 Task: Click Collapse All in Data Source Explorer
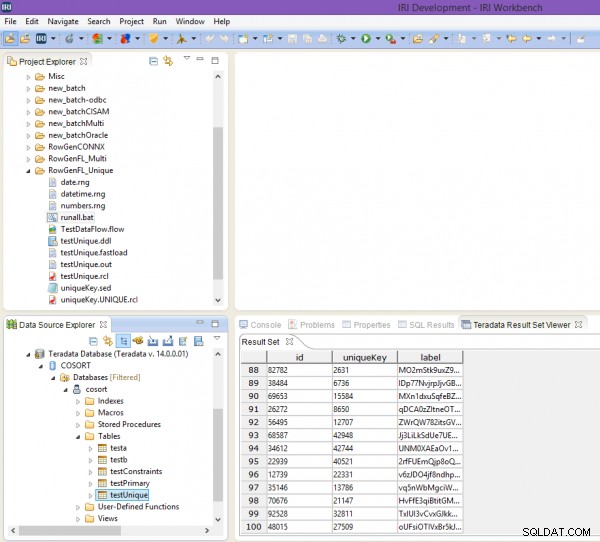(x=93, y=341)
